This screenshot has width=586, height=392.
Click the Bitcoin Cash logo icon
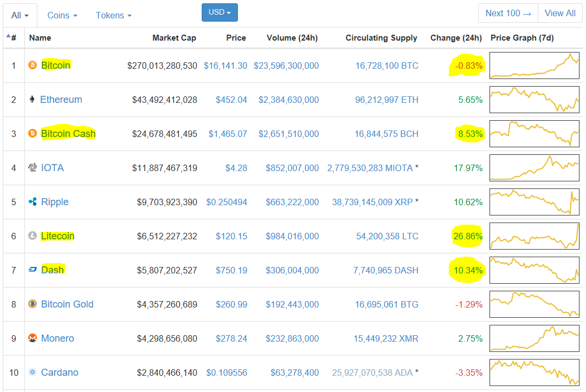point(33,133)
